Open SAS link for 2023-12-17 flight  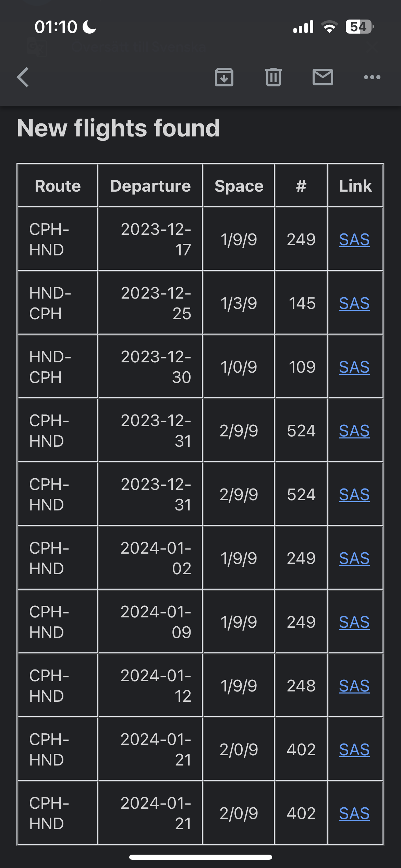(354, 240)
